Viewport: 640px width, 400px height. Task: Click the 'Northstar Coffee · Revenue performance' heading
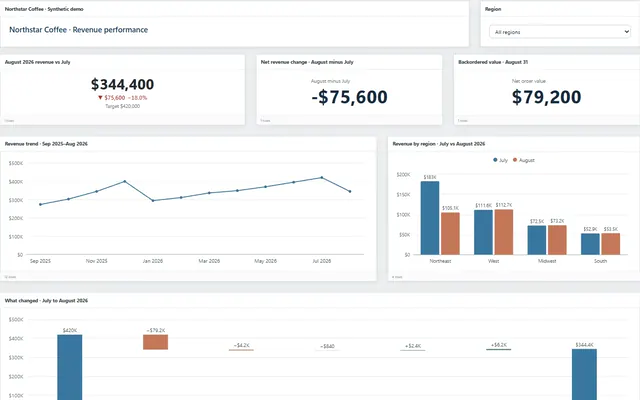pos(78,30)
